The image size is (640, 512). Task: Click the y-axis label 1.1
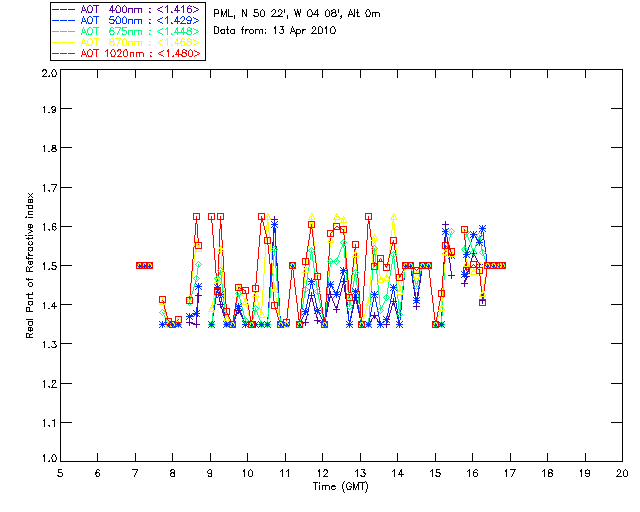(x=49, y=423)
